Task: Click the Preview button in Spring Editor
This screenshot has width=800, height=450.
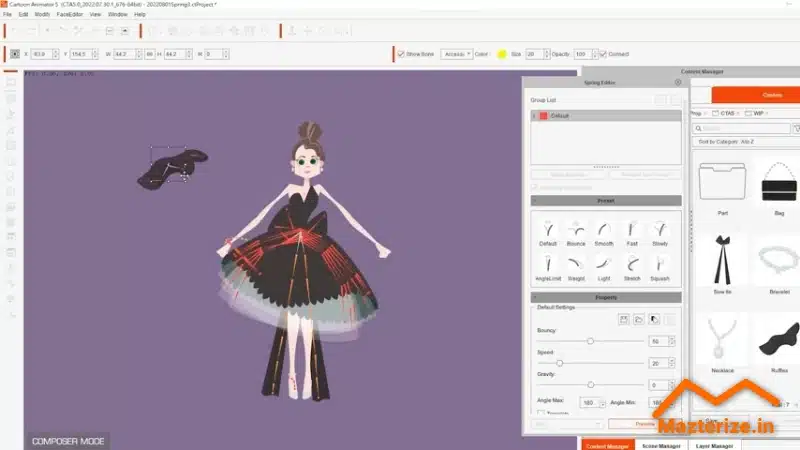Action: [x=645, y=424]
